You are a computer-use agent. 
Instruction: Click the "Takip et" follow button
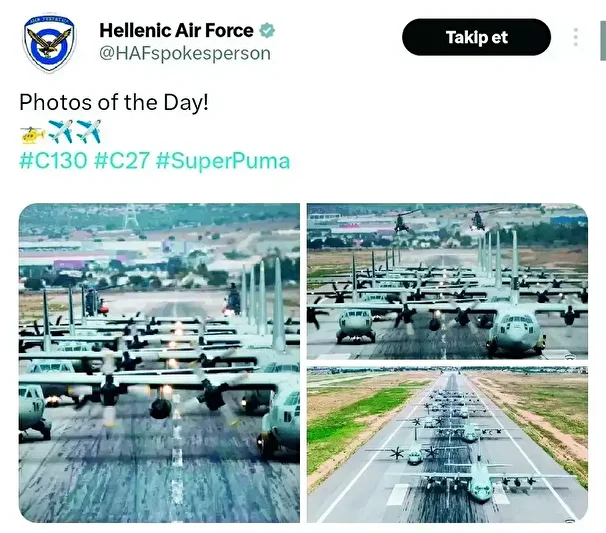(x=477, y=37)
